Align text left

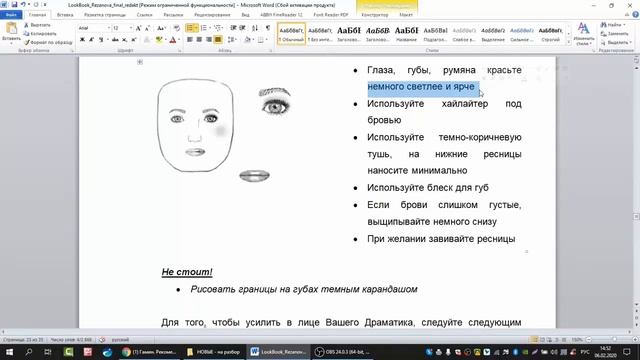189,40
